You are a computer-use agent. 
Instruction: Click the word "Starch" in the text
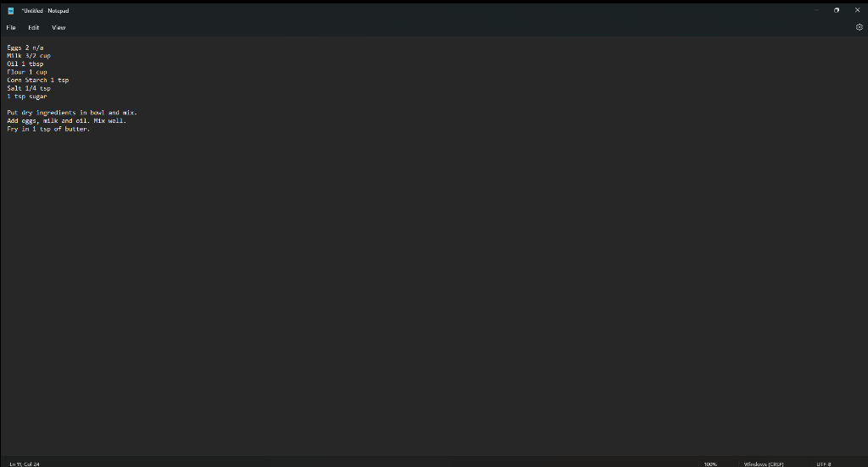pos(36,81)
